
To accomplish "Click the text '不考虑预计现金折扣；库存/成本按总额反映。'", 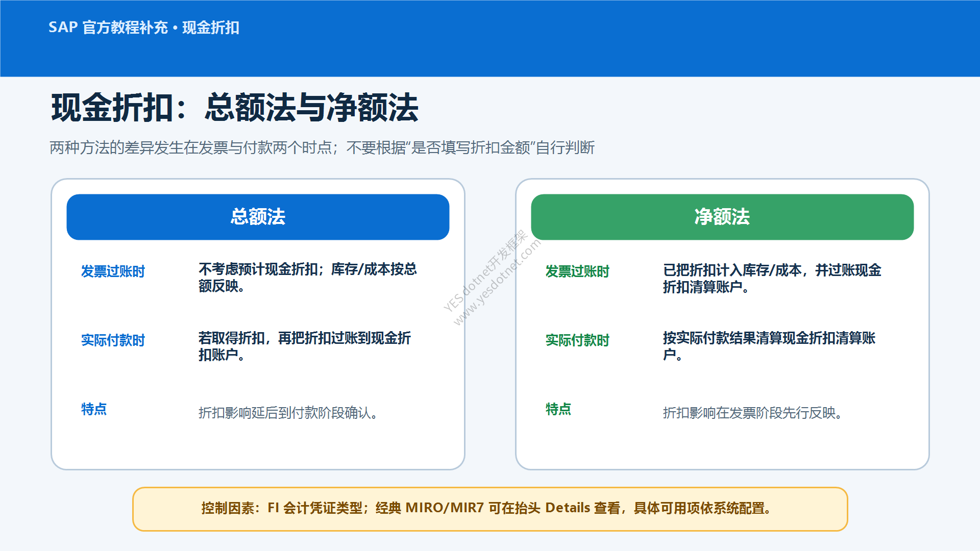I will 308,278.
